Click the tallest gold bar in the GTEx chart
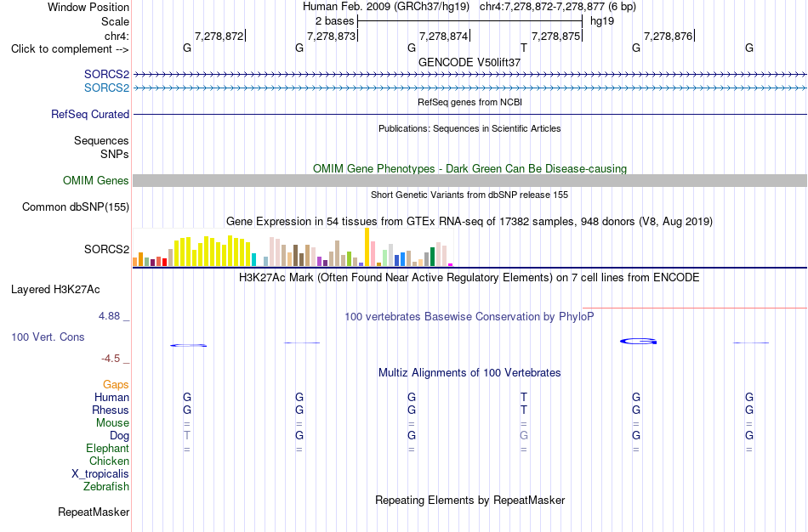 (x=367, y=246)
